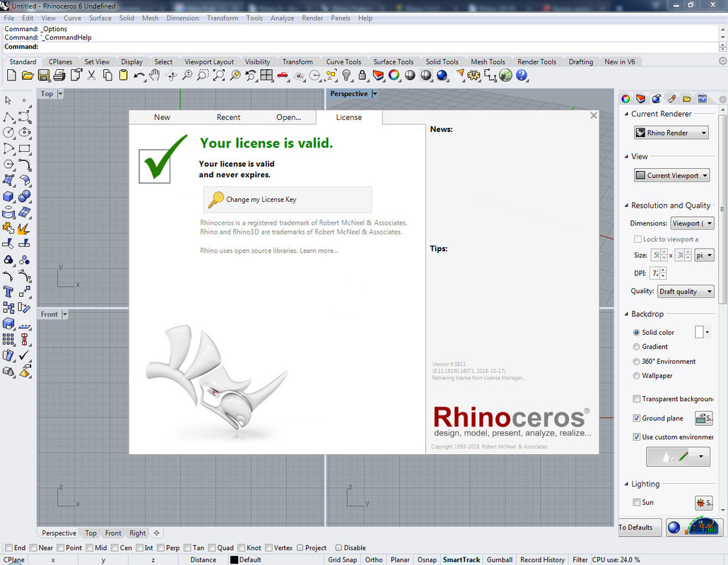
Task: Click the Cut scissors icon
Action: pos(91,75)
